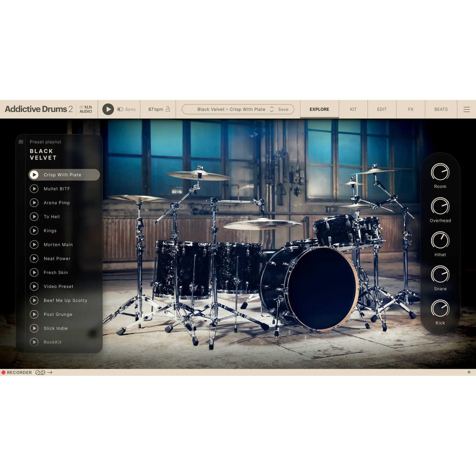The width and height of the screenshot is (476, 476).
Task: Play the Arena Pimp preset
Action: (34, 203)
